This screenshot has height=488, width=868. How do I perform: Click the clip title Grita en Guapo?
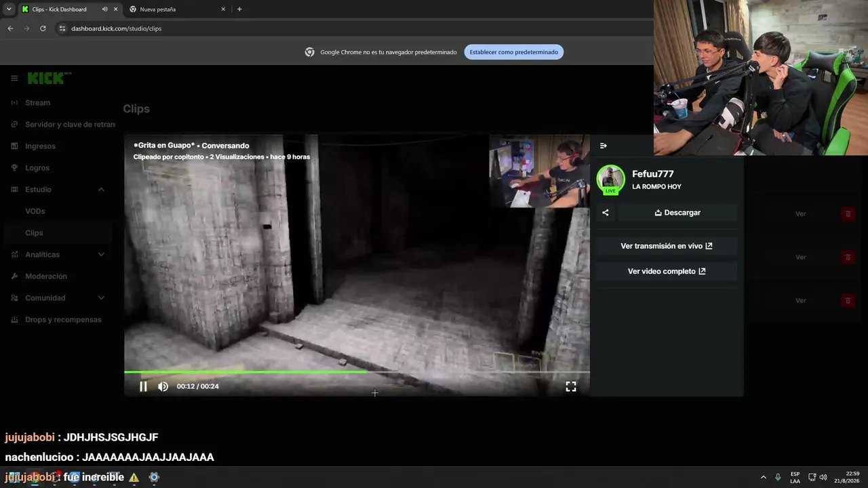tap(164, 146)
